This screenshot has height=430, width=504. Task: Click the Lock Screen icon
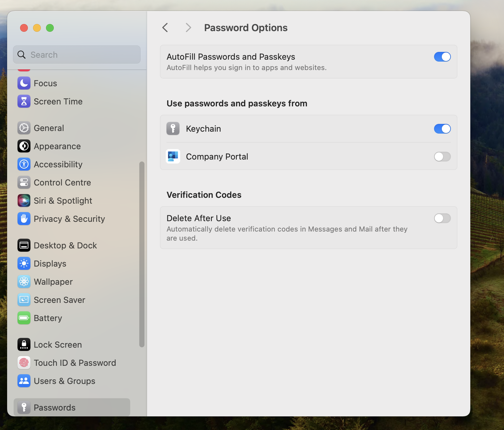coord(24,345)
